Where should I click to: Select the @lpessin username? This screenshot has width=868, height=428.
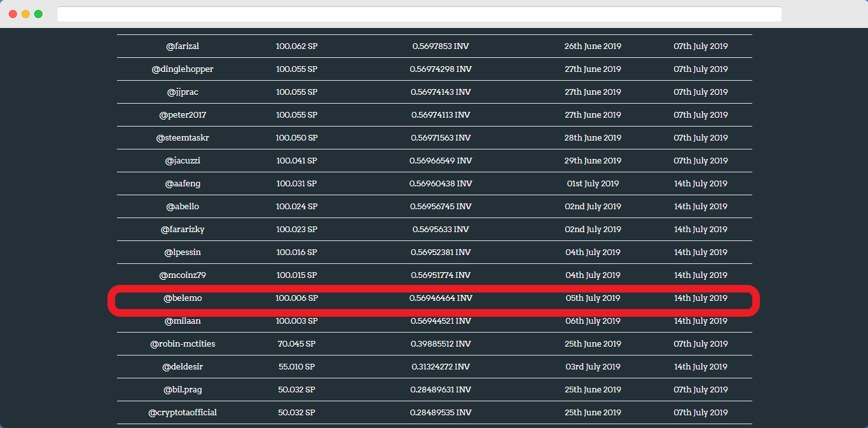tap(183, 252)
